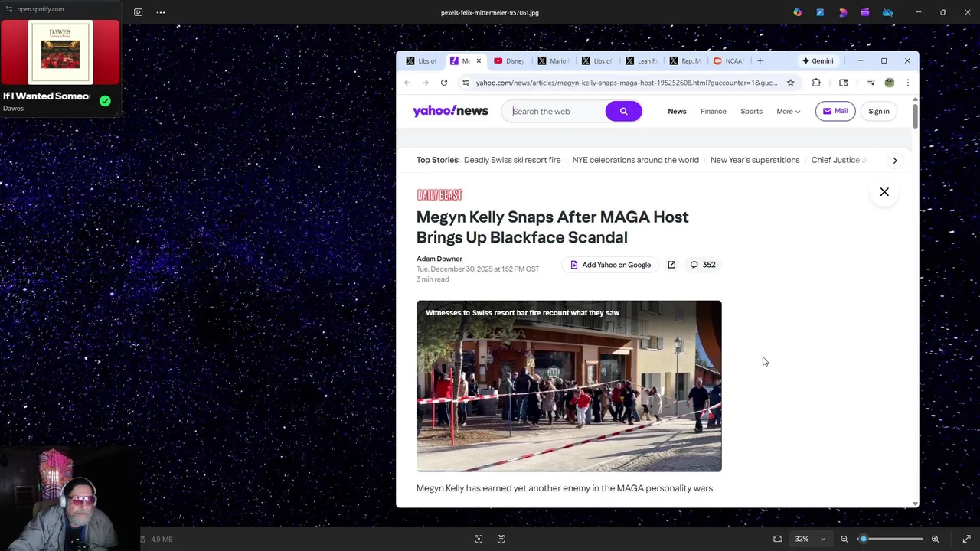Click the Daily Beast logo
Image resolution: width=980 pixels, height=551 pixels.
439,195
